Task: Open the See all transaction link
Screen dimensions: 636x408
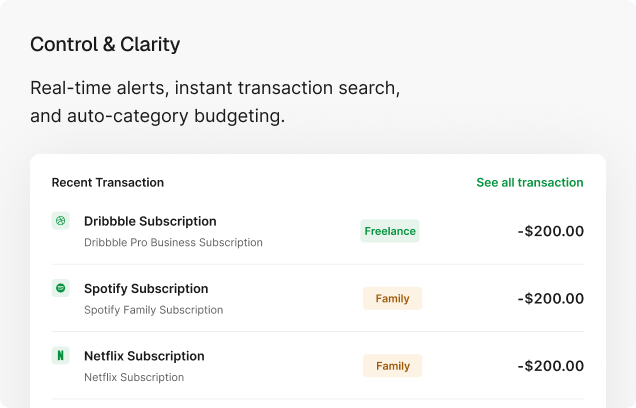Action: pos(529,182)
